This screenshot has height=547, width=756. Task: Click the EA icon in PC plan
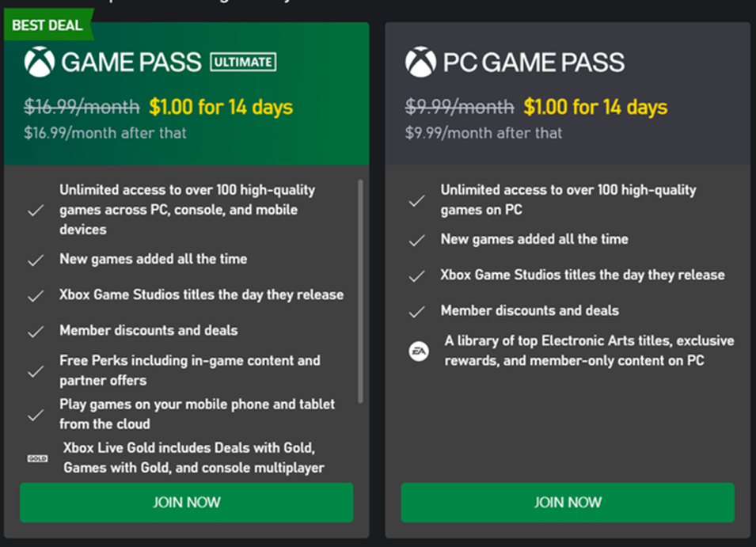click(419, 351)
